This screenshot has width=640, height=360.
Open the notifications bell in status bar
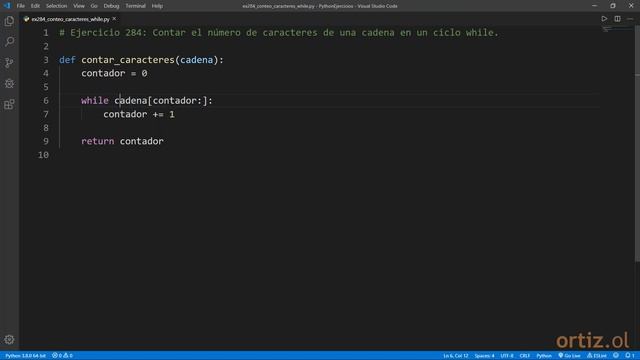pos(630,356)
